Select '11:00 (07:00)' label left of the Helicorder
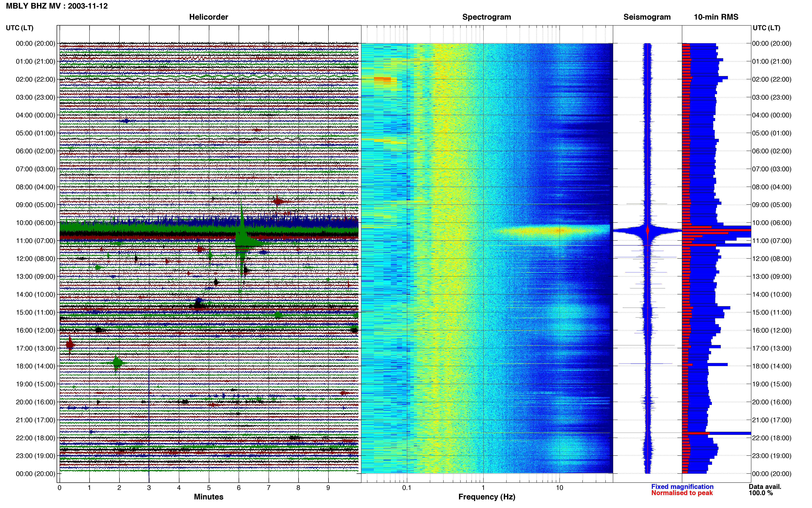The height and width of the screenshot is (508, 812). pyautogui.click(x=35, y=240)
